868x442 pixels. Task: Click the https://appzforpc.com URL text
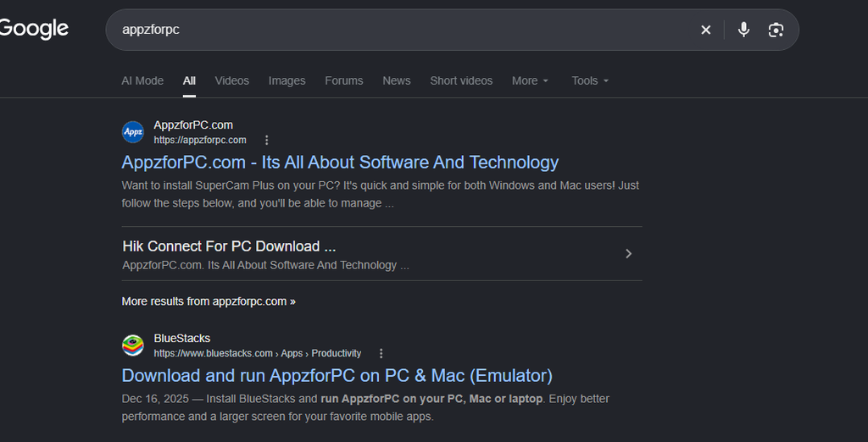click(x=200, y=140)
